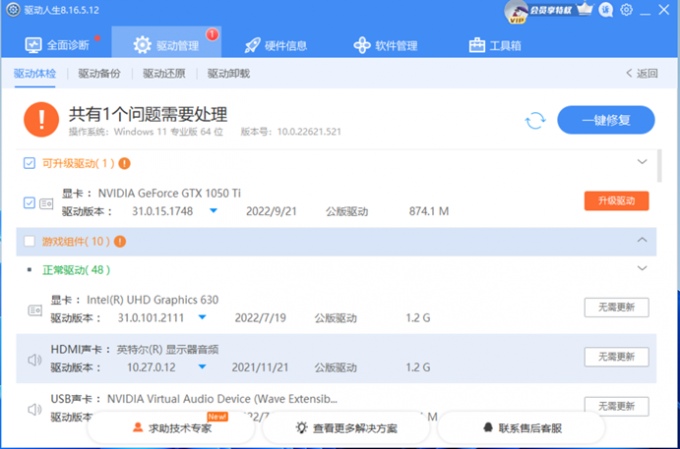Click NVIDIA Virtual Audio Device text
Viewport: 680px width, 449px height.
click(222, 398)
